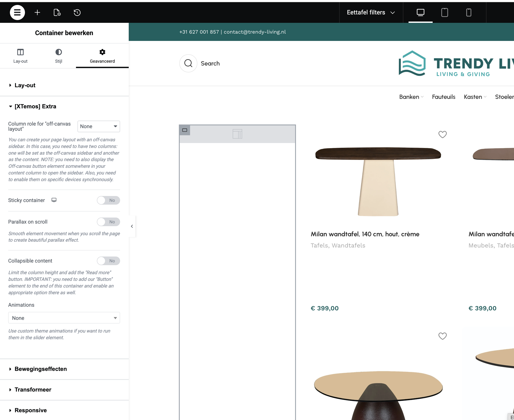Screen dimensions: 514x420
Task: Open Milan wandtafel 140 cm product link
Action: click(365, 234)
